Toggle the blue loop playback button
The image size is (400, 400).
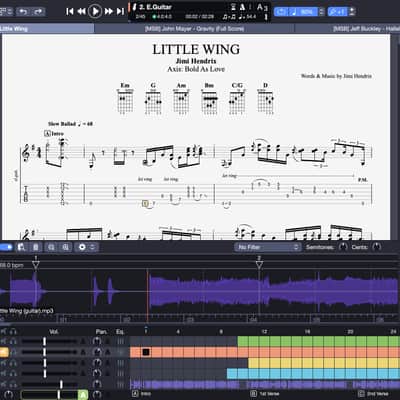[x=281, y=12]
